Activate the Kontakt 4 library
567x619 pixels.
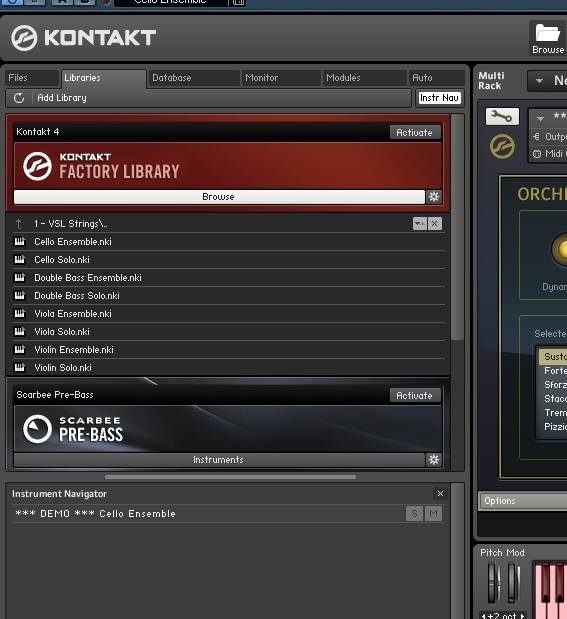click(415, 132)
